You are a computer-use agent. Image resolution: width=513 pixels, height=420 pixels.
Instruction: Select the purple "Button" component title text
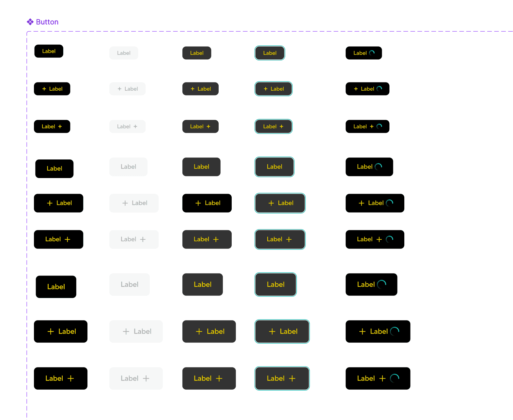click(47, 22)
